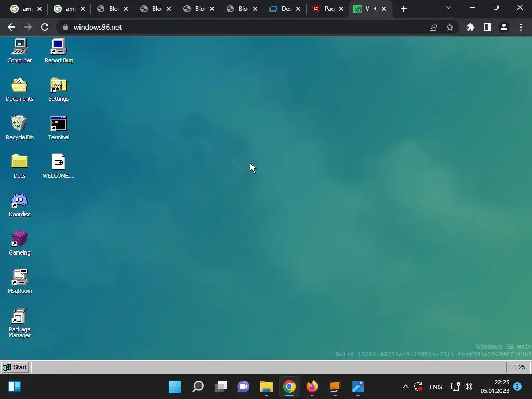Viewport: 532px width, 399px height.
Task: View site information via the lock icon
Action: pyautogui.click(x=65, y=27)
